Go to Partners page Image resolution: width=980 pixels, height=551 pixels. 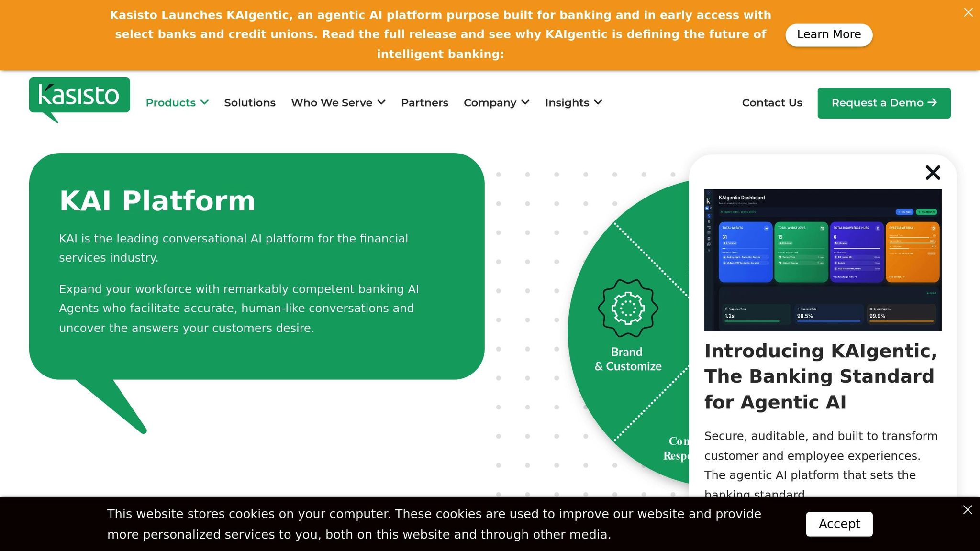[424, 103]
